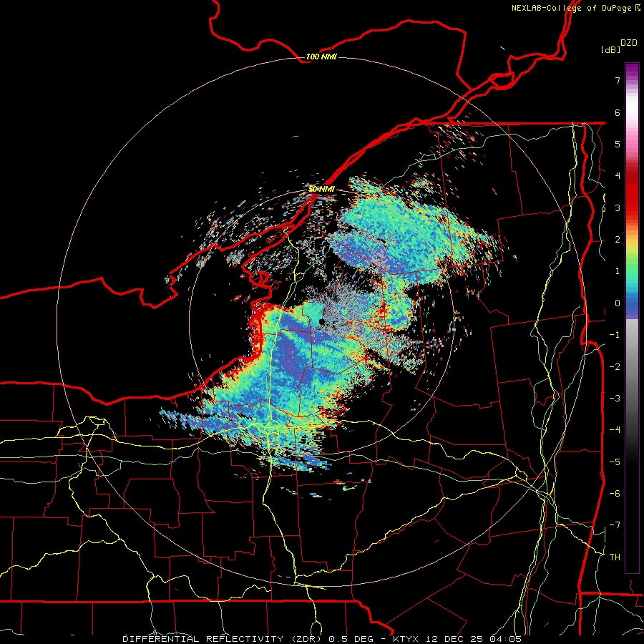This screenshot has height=644, width=644.
Task: Click the 0 tick label on scale
Action: tap(618, 303)
